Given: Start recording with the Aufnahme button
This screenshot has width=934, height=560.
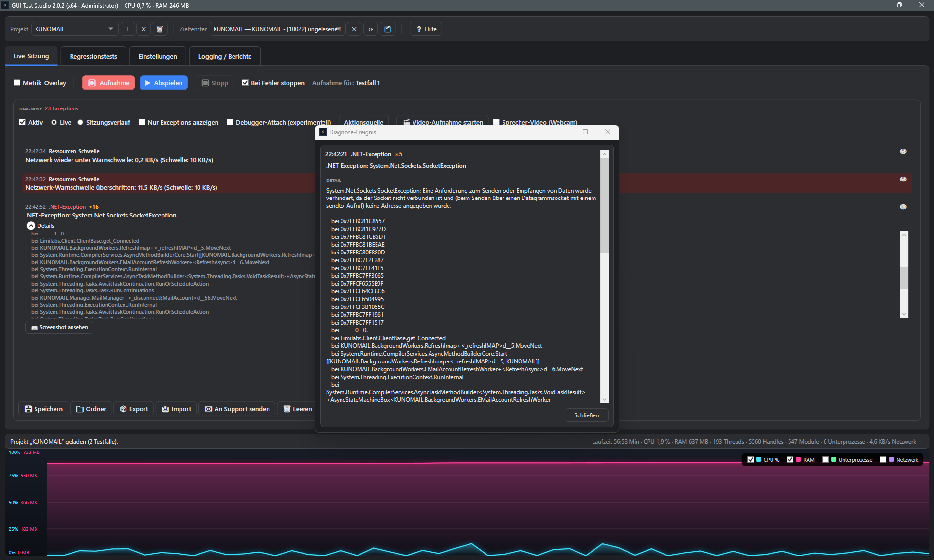Looking at the screenshot, I should coord(108,83).
